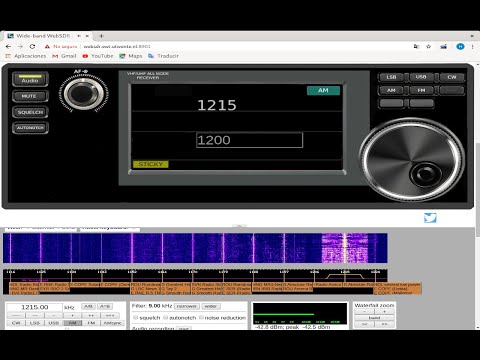Screen dimensions: 480x360
Task: Step frequency up with the +++ button
Action: click(x=110, y=315)
